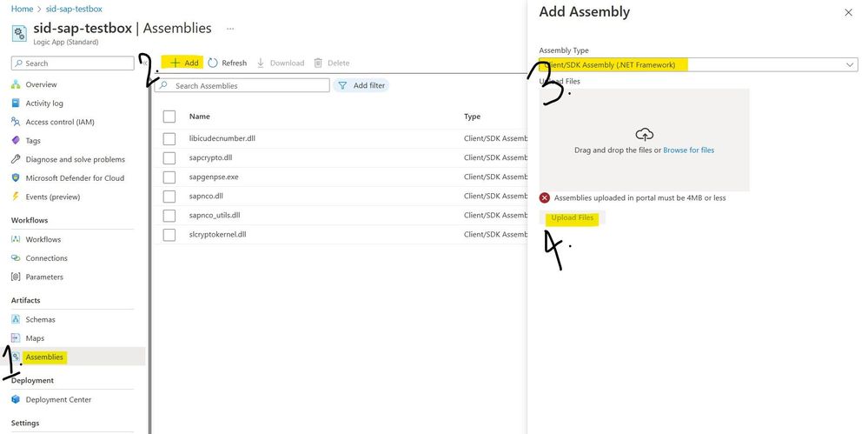The height and width of the screenshot is (434, 868).
Task: Click the Parameters icon
Action: (16, 277)
